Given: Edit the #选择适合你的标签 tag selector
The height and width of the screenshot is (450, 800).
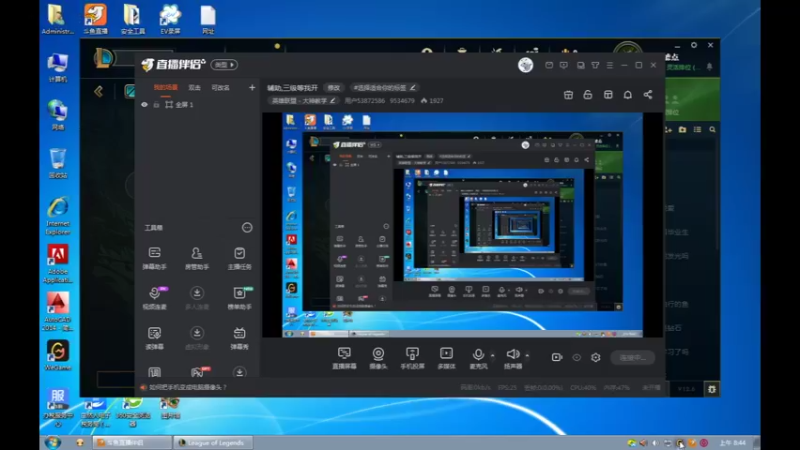Looking at the screenshot, I should click(x=384, y=88).
